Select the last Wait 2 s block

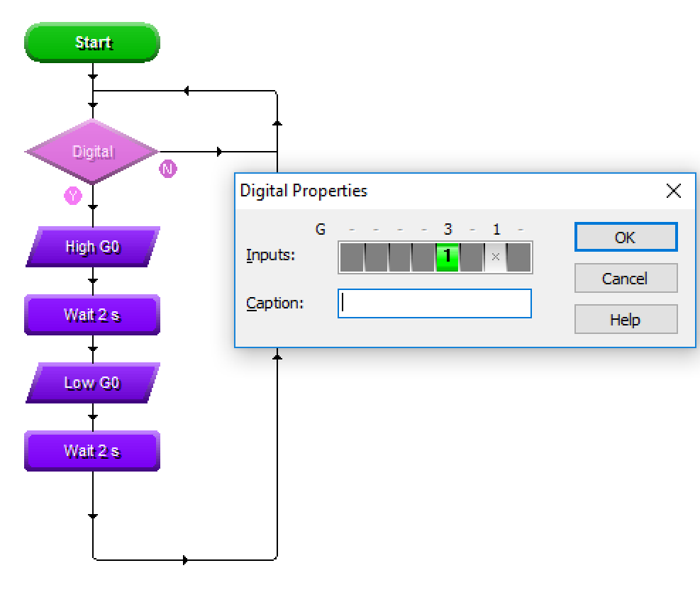[92, 451]
